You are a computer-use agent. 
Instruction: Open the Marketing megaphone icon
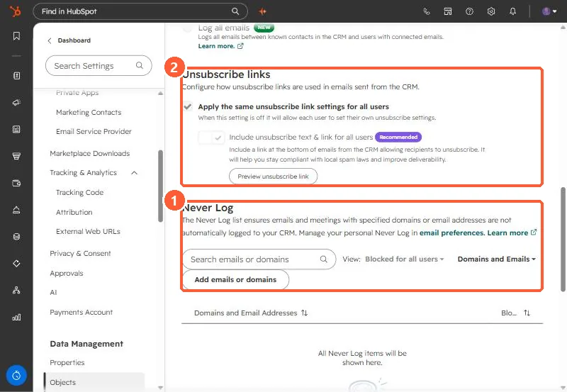click(x=16, y=103)
